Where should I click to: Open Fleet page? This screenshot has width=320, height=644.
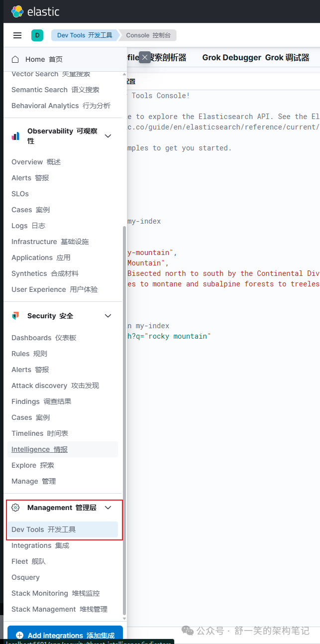[x=28, y=561]
